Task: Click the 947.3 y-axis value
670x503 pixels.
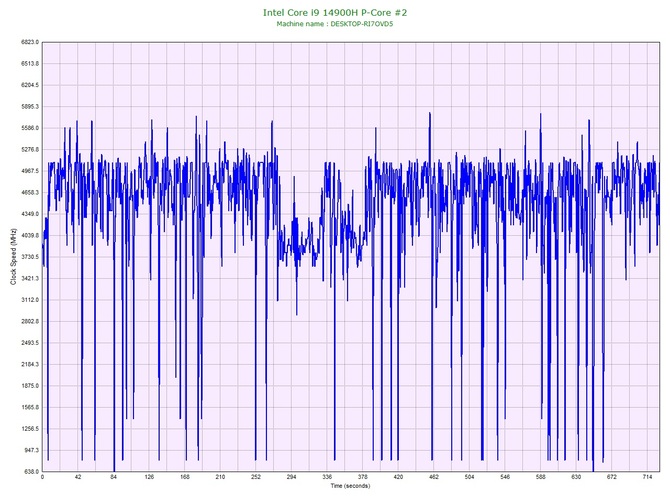Action: coord(32,450)
